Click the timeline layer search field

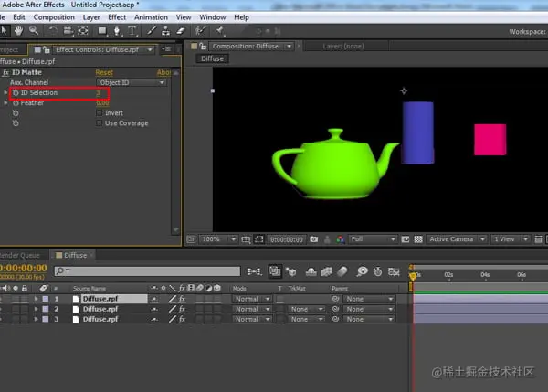146,271
